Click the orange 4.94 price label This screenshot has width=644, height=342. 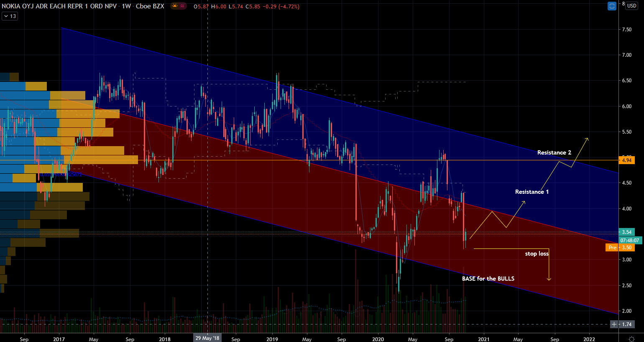click(x=627, y=160)
